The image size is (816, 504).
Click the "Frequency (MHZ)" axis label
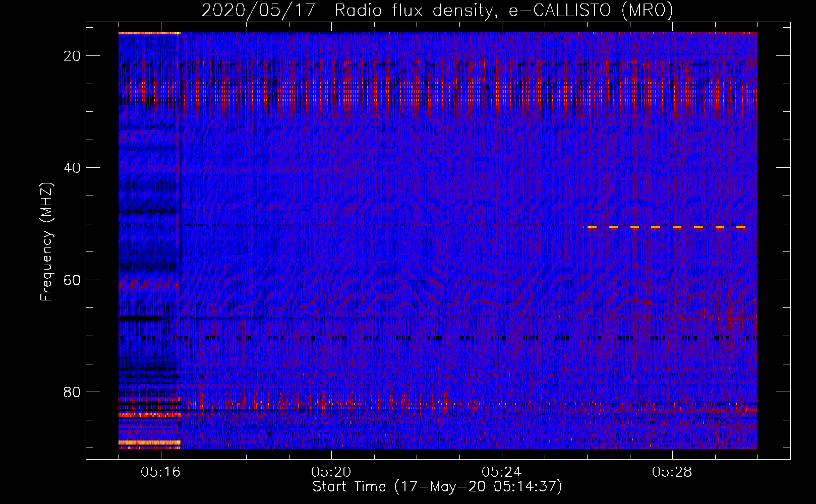pyautogui.click(x=46, y=242)
